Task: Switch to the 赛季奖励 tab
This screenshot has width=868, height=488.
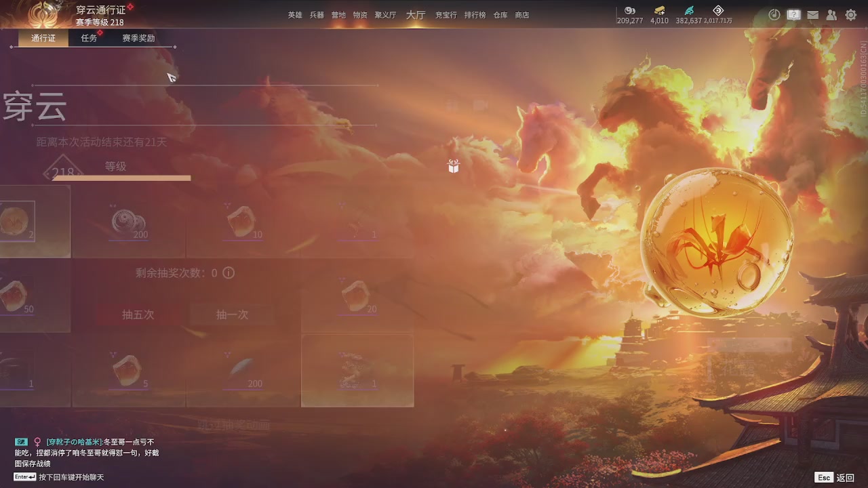Action: point(138,38)
